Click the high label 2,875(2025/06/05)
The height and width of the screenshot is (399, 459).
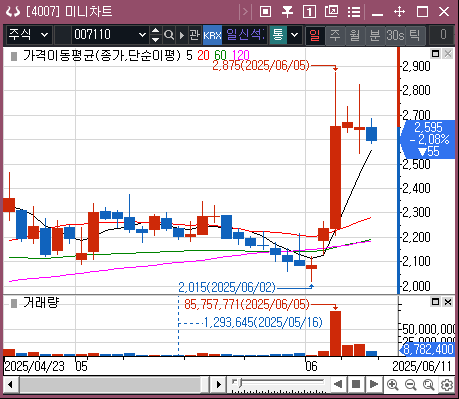click(x=261, y=65)
